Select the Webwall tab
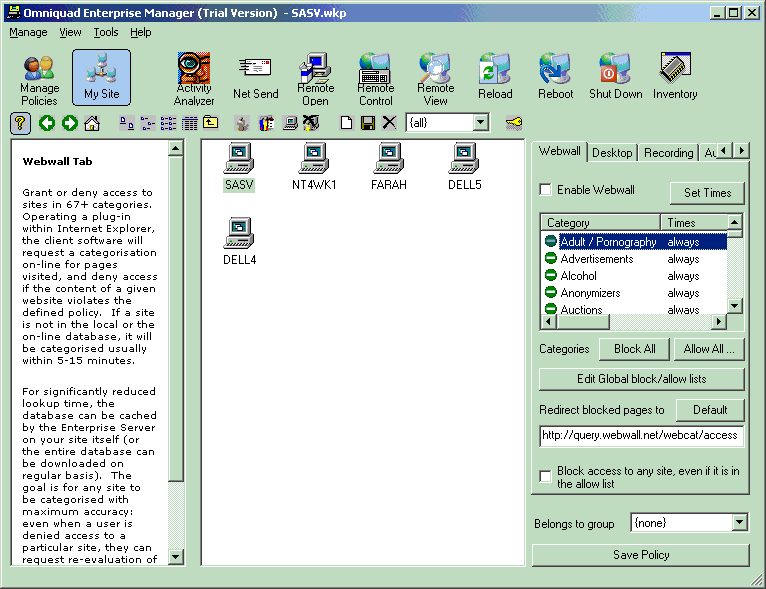Viewport: 766px width, 589px height. pyautogui.click(x=560, y=151)
